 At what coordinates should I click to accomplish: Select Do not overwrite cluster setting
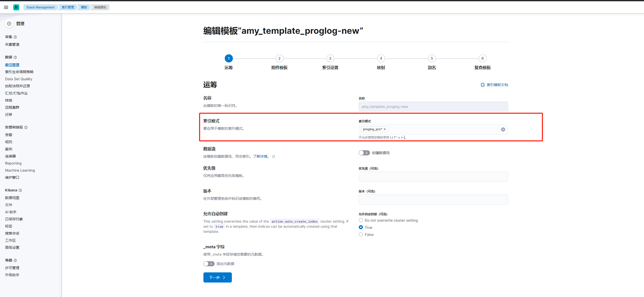click(361, 220)
